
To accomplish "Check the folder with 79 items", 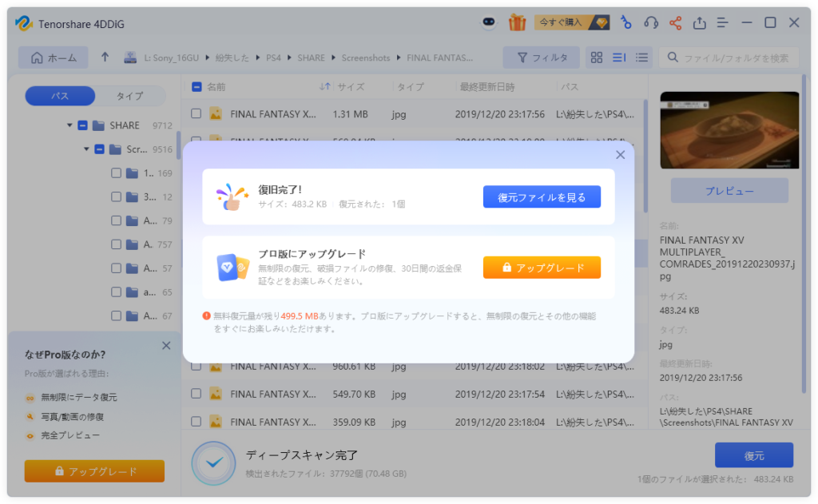I will click(x=116, y=220).
